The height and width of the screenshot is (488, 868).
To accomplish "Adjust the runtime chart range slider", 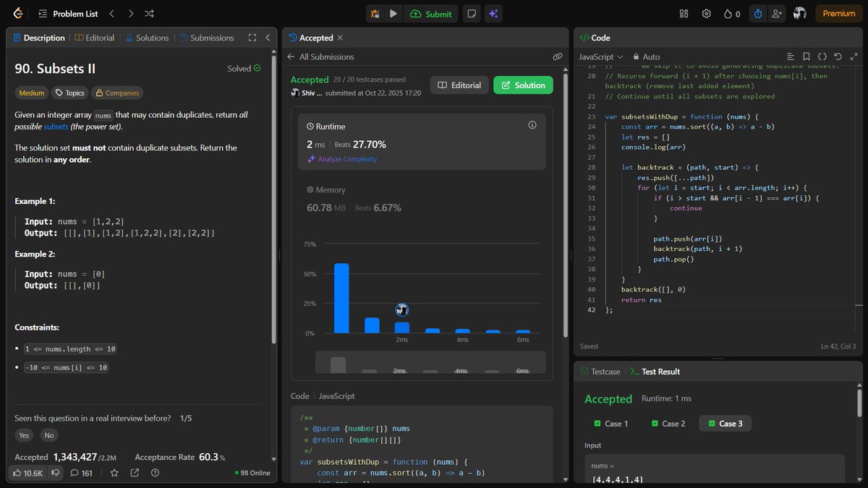I will (x=430, y=362).
